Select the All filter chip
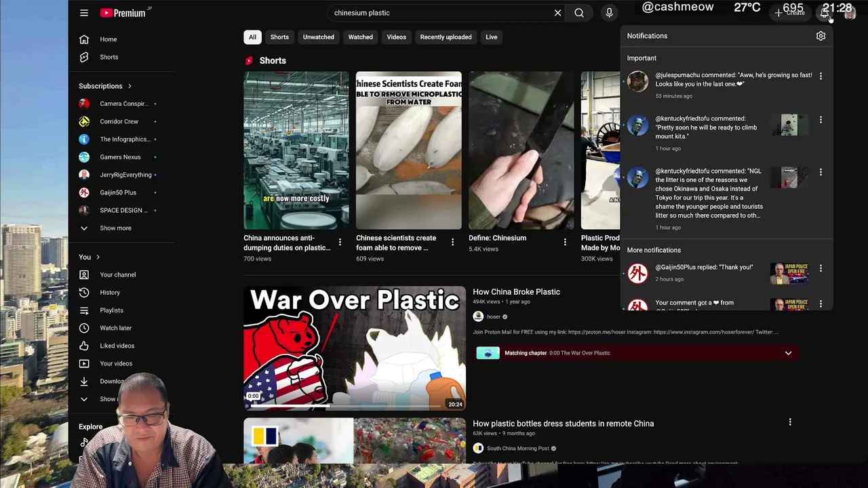Image resolution: width=868 pixels, height=488 pixels. 252,37
